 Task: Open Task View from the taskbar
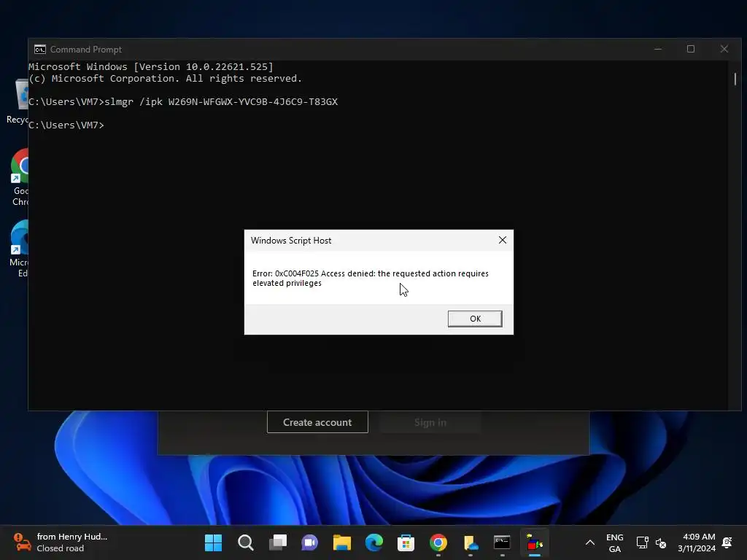(x=278, y=542)
